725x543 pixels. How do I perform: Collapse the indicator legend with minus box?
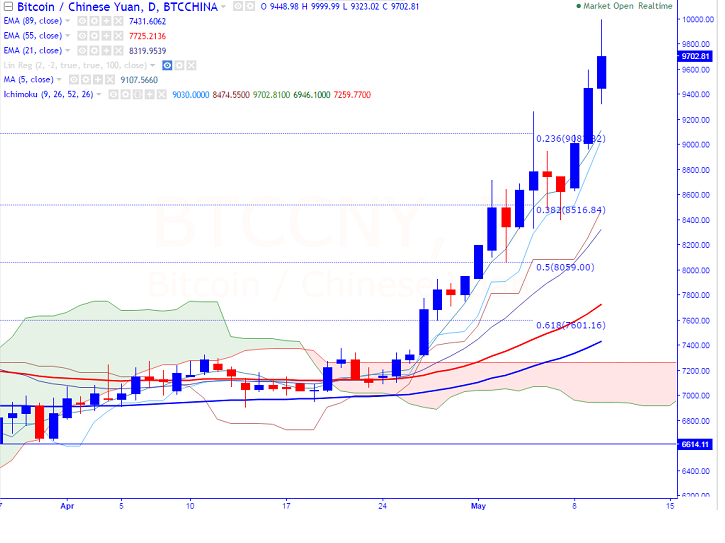click(8, 6)
